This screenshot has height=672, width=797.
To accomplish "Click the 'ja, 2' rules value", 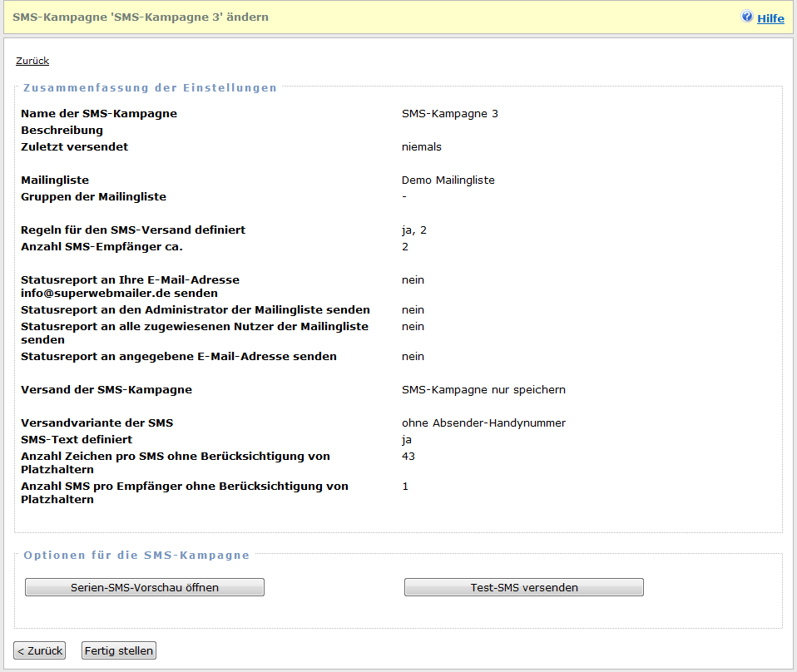I will pyautogui.click(x=414, y=230).
